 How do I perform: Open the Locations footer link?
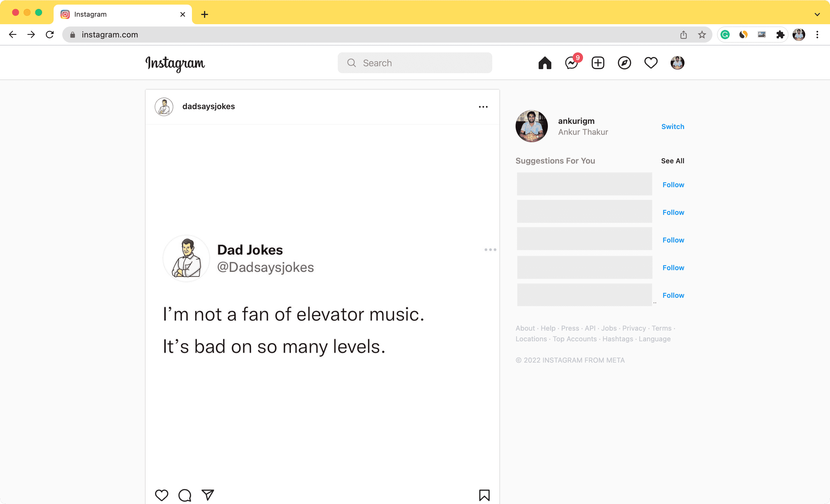click(x=531, y=339)
